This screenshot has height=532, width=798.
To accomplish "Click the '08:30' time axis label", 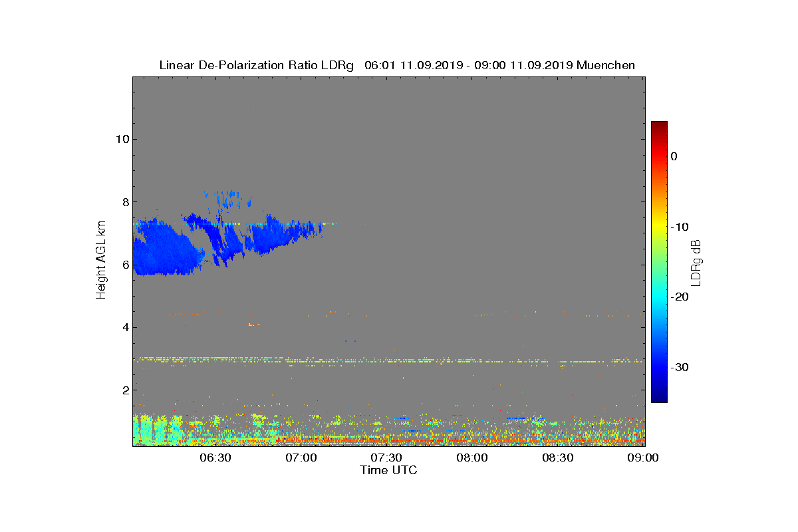I will [559, 458].
